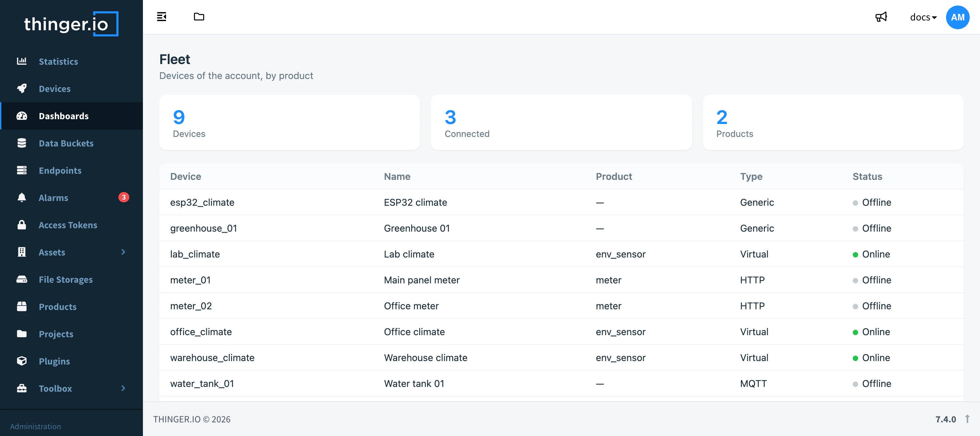Click the Projects folder icon

(x=22, y=334)
